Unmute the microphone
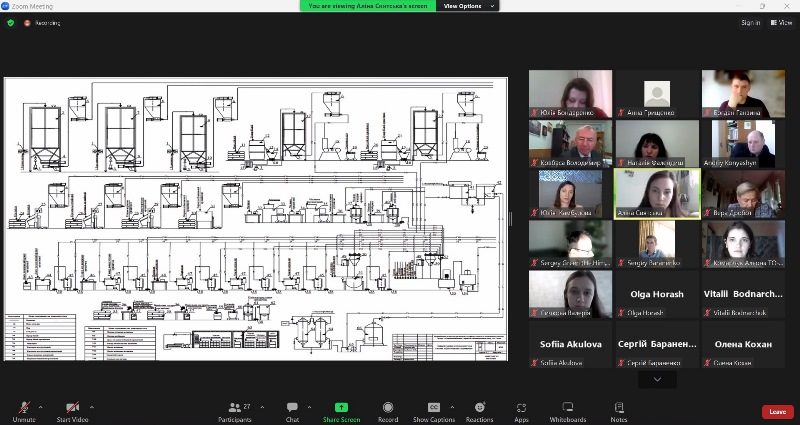 (x=24, y=411)
